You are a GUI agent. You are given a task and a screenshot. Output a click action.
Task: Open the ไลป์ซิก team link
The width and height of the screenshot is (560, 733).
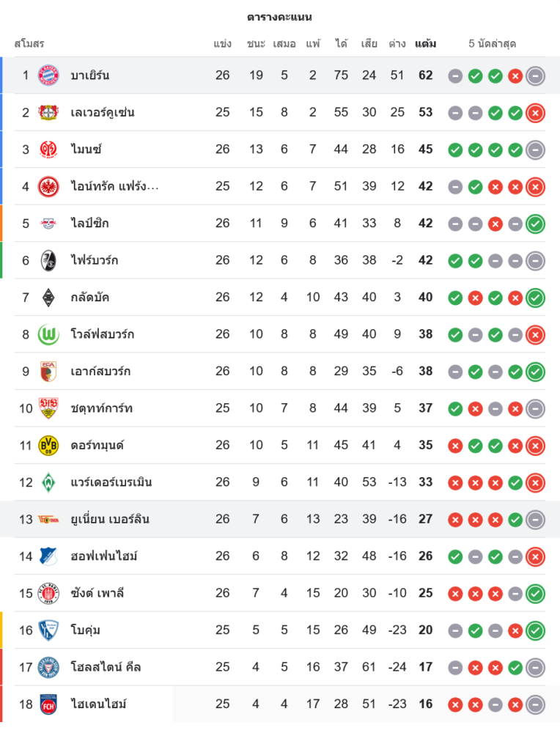point(90,223)
